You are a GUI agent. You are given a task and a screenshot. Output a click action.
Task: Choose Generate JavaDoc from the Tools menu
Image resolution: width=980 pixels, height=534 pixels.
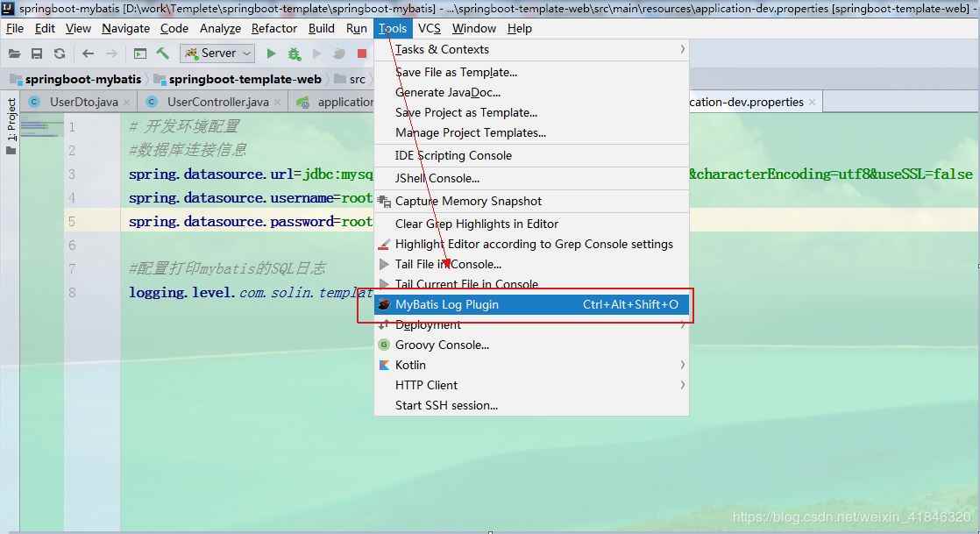click(447, 92)
